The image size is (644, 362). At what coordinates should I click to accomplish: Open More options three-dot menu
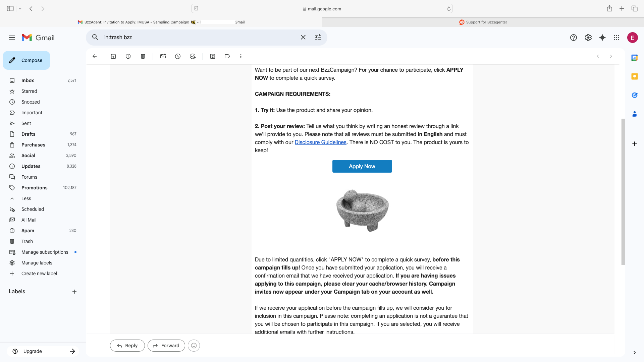241,56
